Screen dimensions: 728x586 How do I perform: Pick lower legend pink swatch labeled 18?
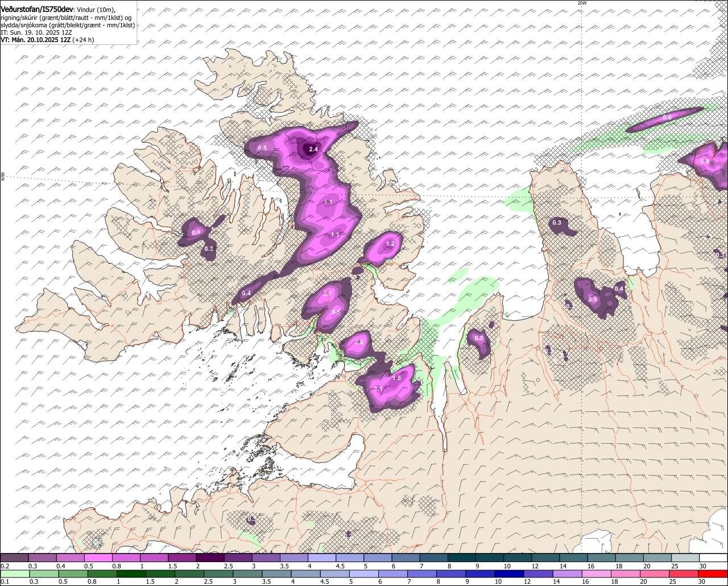pyautogui.click(x=626, y=573)
